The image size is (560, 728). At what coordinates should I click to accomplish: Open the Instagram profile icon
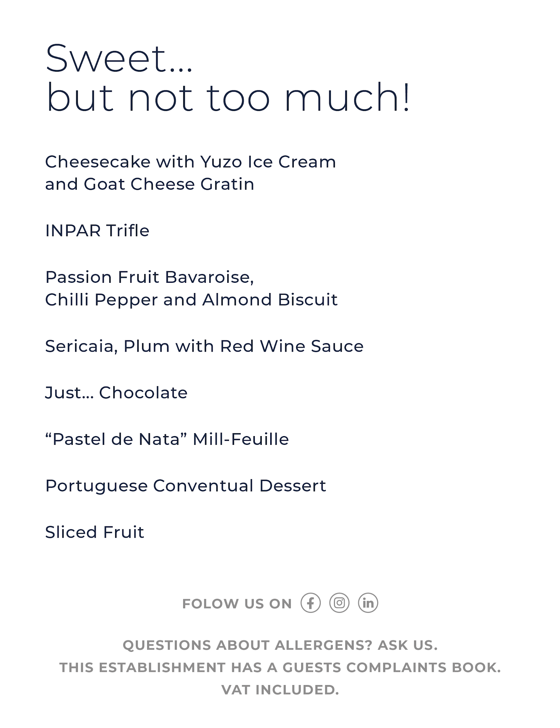(339, 603)
